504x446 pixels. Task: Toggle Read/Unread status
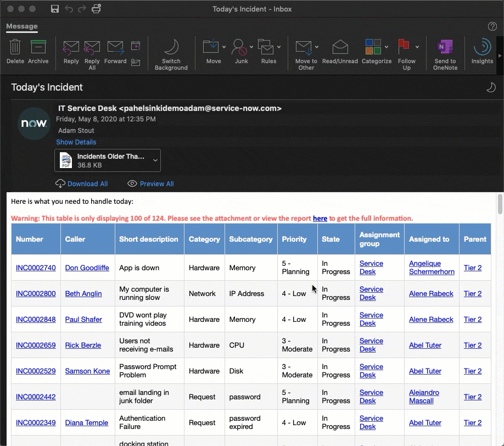pyautogui.click(x=340, y=52)
